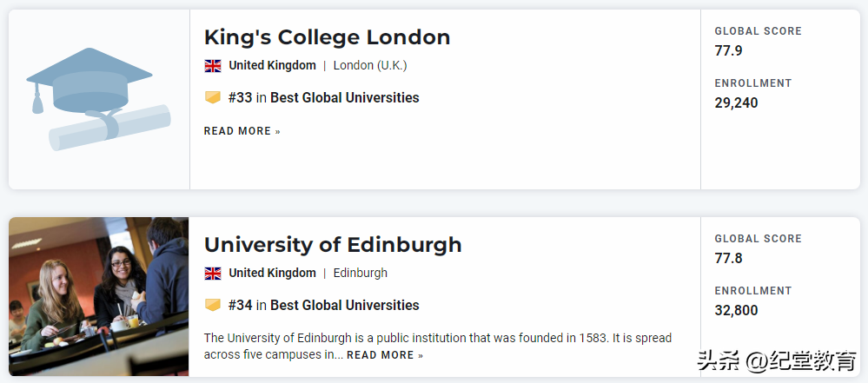Screen dimensions: 868x383
Task: Click #34 in Best Global Universities ranking
Action: [323, 305]
